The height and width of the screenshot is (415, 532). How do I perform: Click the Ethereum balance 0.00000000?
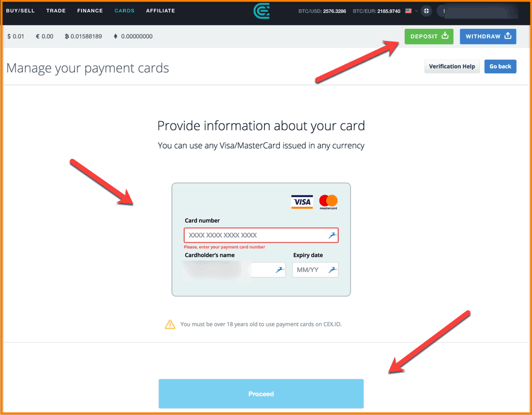tap(133, 36)
